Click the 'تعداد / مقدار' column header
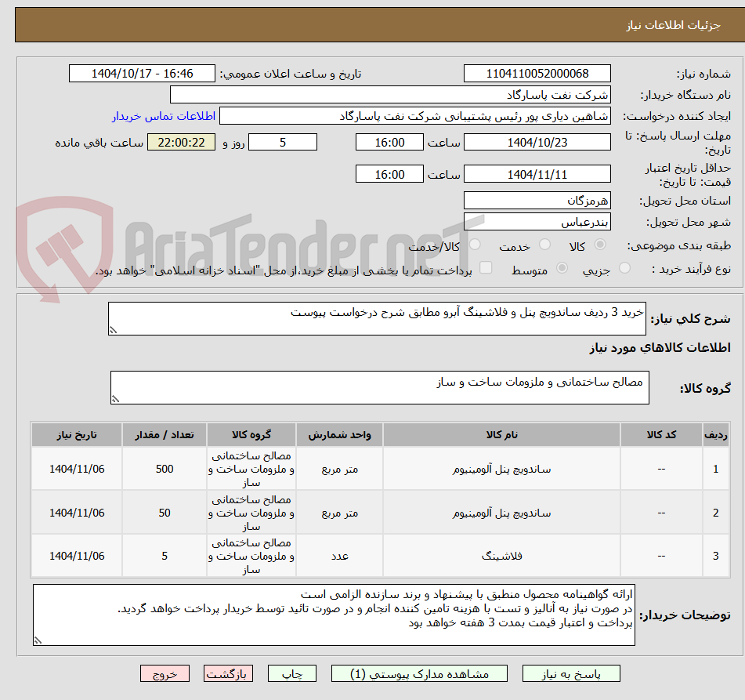The width and height of the screenshot is (745, 700). [x=165, y=434]
